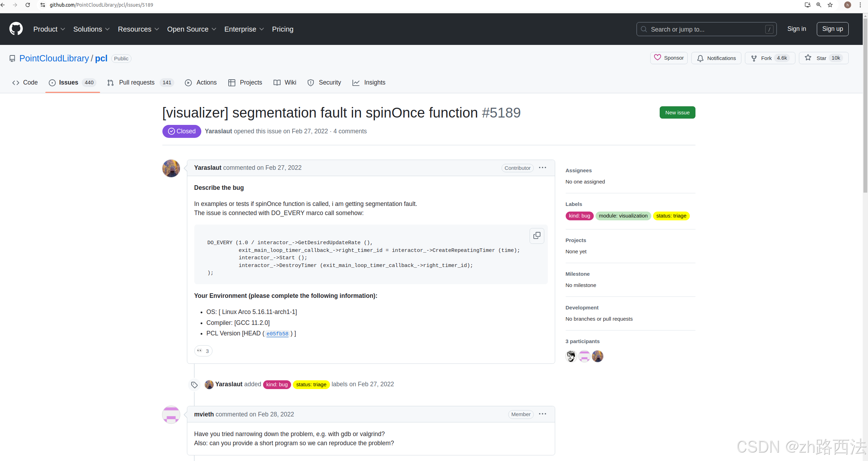
Task: Open options menu on mvieth's comment
Action: pos(542,414)
